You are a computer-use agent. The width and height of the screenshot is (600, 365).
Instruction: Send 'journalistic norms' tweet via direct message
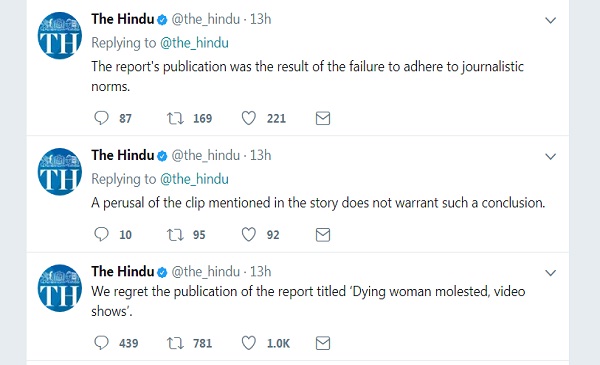pos(323,118)
